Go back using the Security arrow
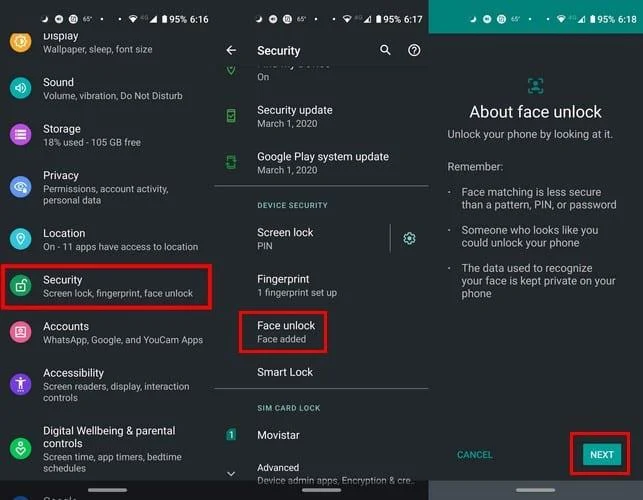The width and height of the screenshot is (643, 500). click(231, 50)
